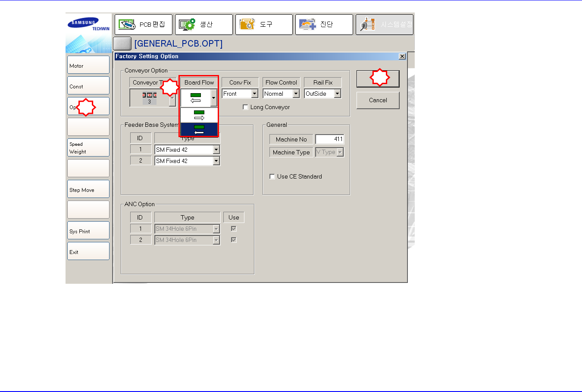This screenshot has width=582, height=392.
Task: Enable the Use CE Standard checkbox
Action: pos(272,176)
